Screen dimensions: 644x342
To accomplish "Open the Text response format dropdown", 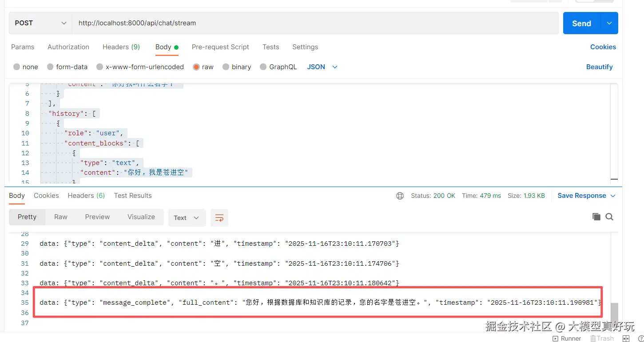I will pyautogui.click(x=187, y=218).
